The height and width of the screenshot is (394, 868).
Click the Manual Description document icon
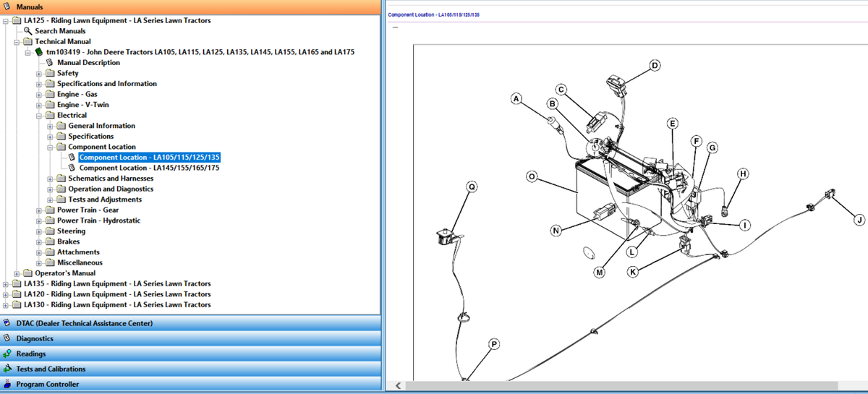tap(50, 63)
